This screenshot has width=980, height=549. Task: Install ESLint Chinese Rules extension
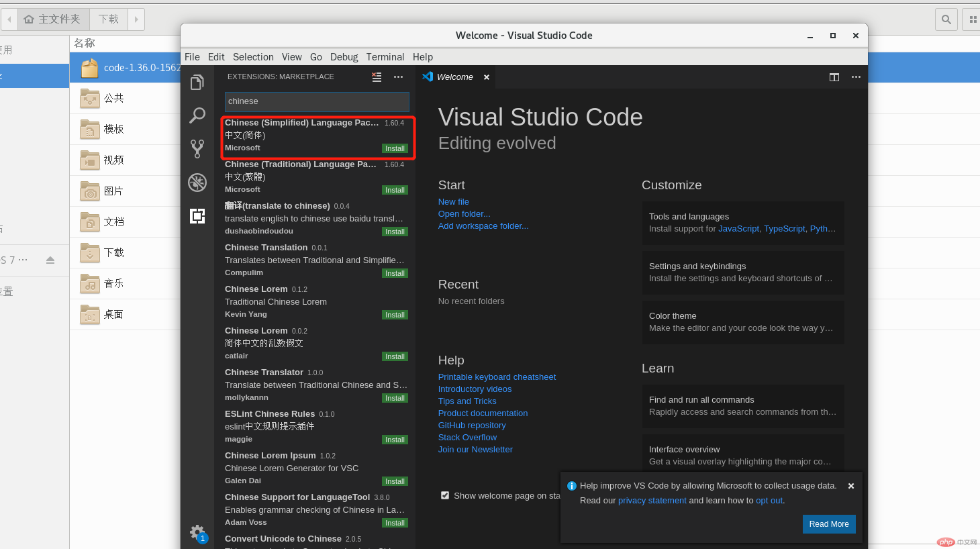(395, 440)
